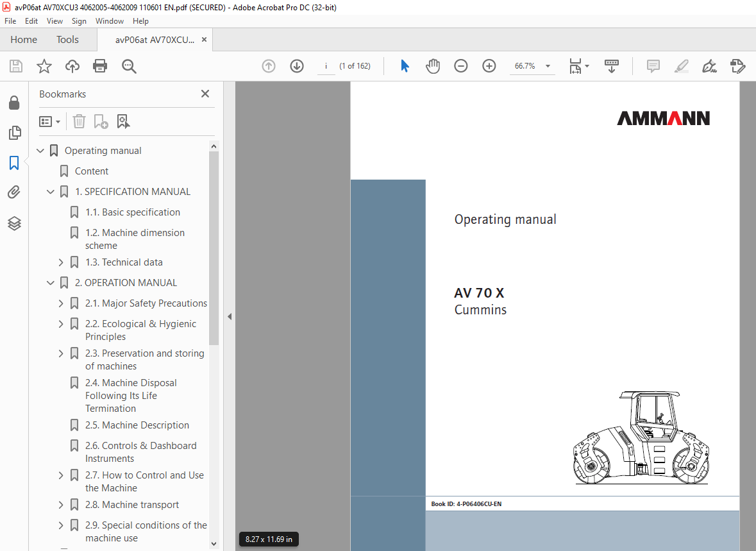Open the Window menu
Viewport: 756px width, 551px height.
[x=110, y=21]
